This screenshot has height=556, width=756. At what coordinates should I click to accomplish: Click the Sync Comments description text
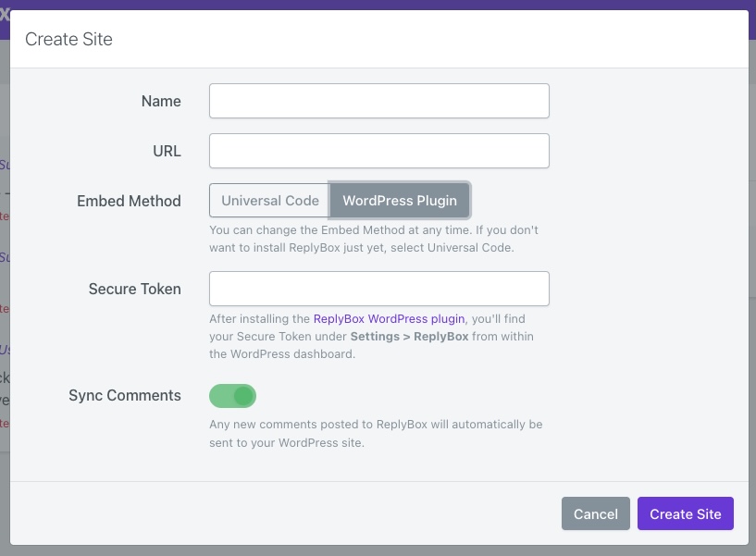point(376,434)
